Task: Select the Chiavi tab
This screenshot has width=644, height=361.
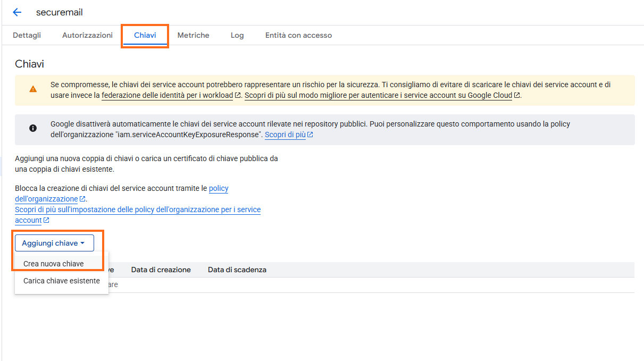Action: coord(145,35)
